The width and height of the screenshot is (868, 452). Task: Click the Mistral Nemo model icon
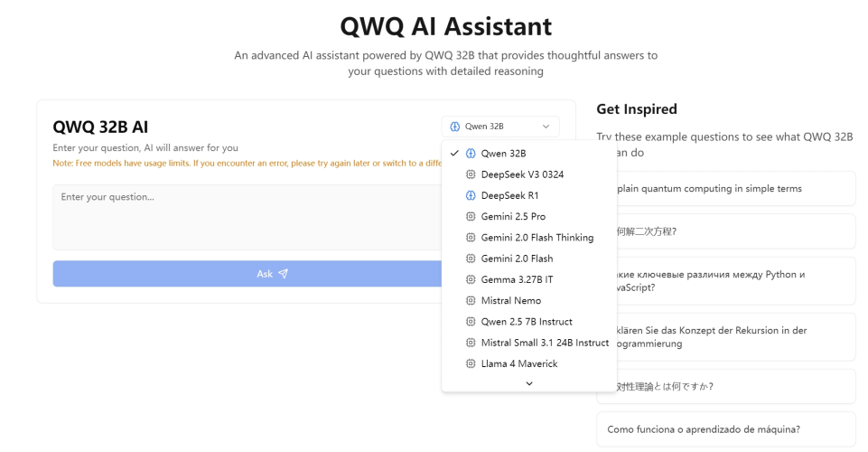coord(470,300)
